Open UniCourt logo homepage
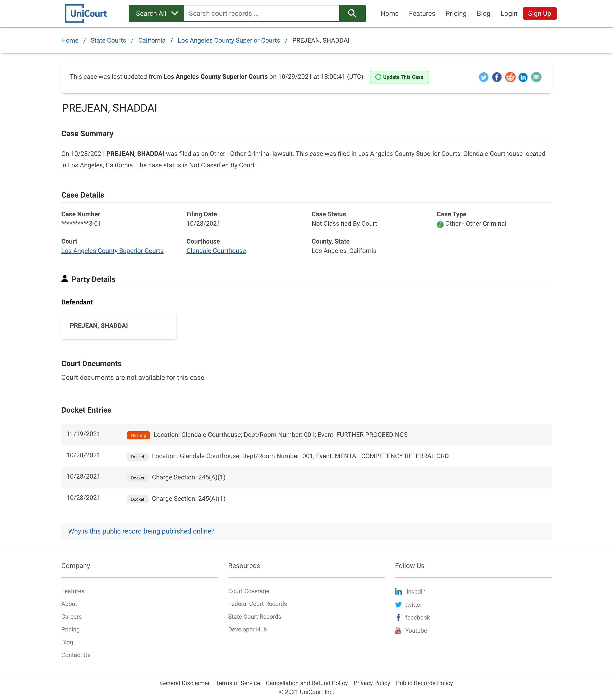Image resolution: width=613 pixels, height=700 pixels. [x=86, y=14]
